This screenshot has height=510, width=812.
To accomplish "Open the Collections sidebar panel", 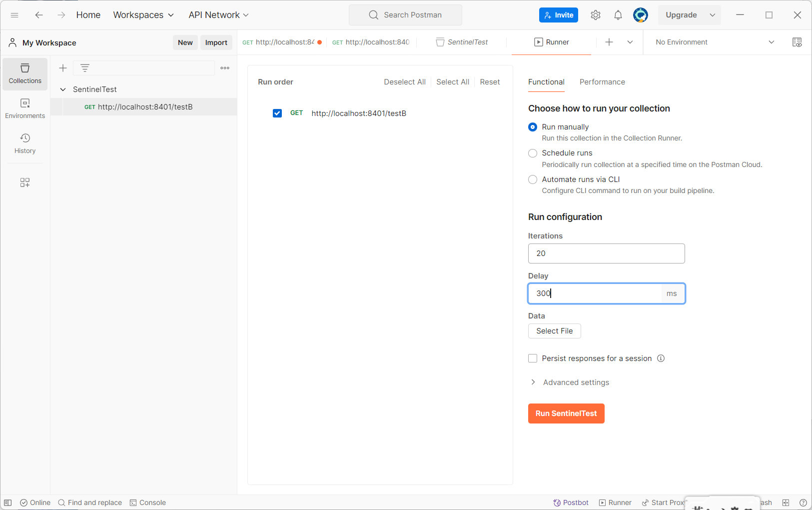I will [x=25, y=74].
